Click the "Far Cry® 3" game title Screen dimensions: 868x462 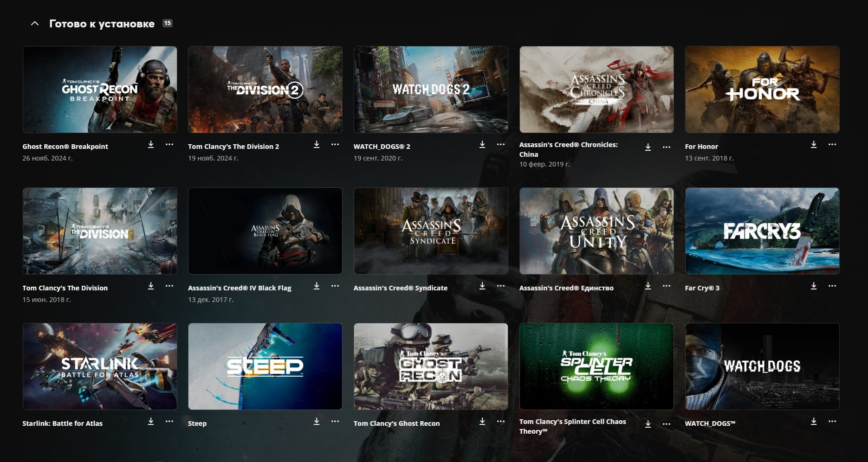[702, 288]
